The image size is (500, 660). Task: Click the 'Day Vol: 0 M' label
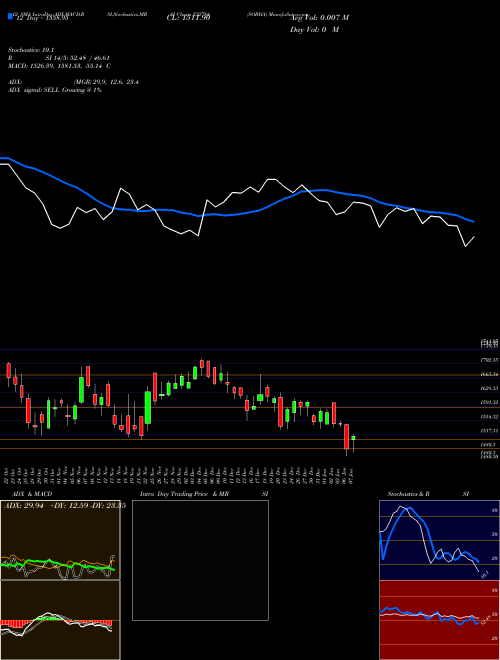point(314,29)
